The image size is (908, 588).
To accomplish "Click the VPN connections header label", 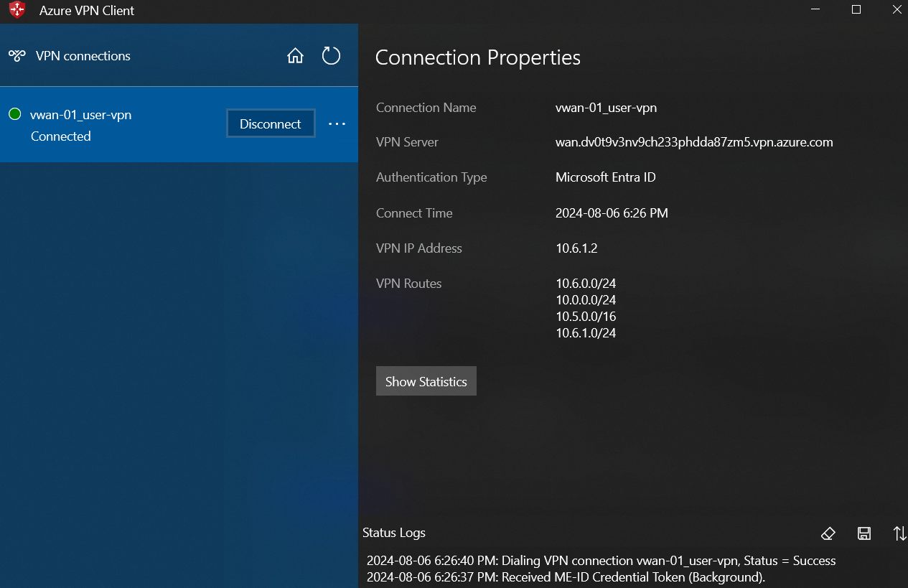I will (83, 56).
